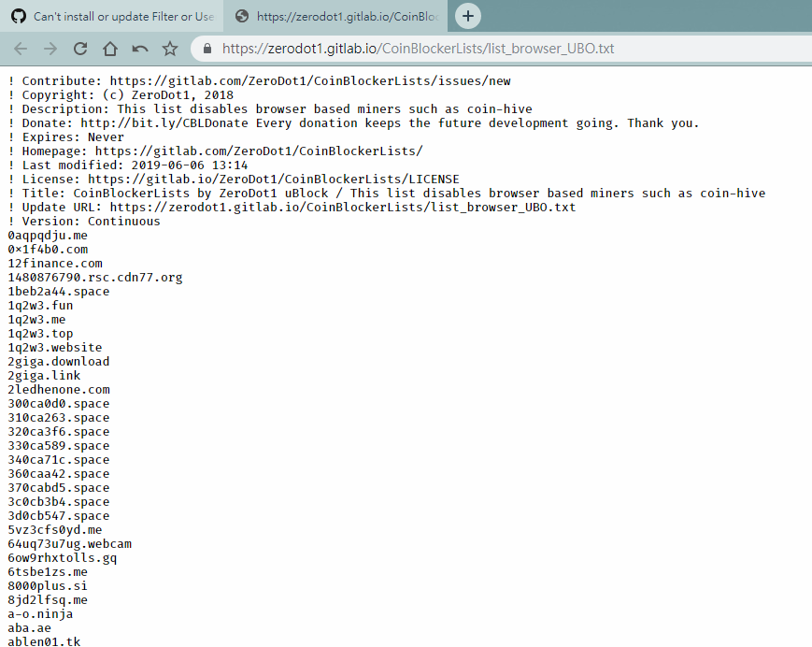Reload the page with the refresh icon
Image resolution: width=812 pixels, height=647 pixels.
click(82, 48)
